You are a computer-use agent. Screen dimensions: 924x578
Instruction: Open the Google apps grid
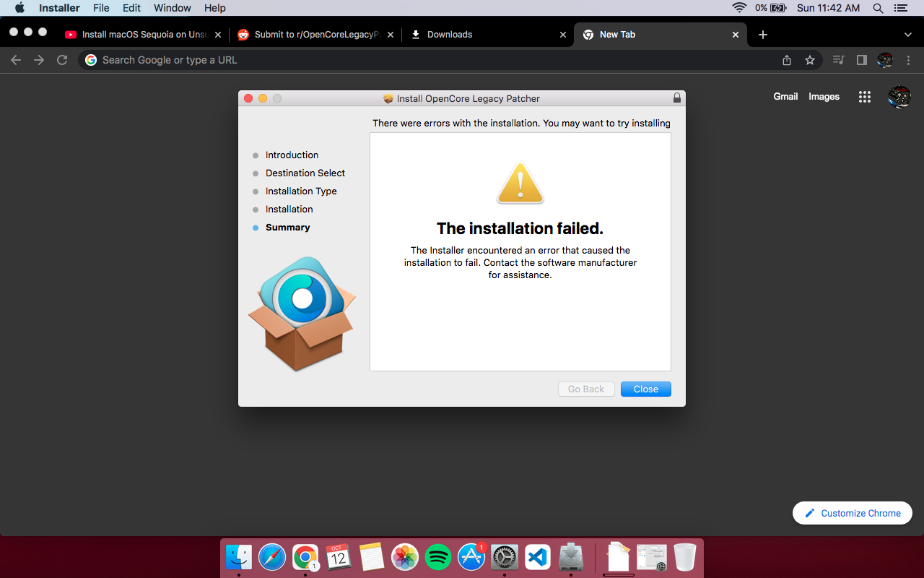[865, 97]
